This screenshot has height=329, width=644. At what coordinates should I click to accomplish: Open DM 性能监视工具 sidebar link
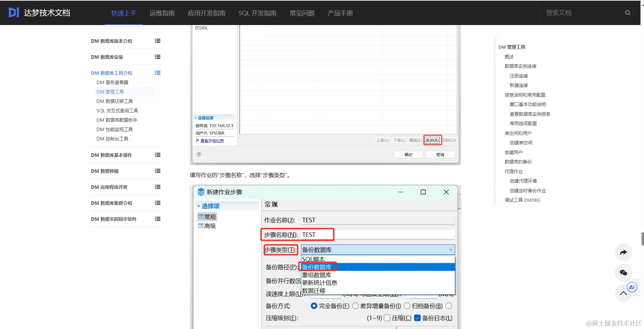coord(115,129)
